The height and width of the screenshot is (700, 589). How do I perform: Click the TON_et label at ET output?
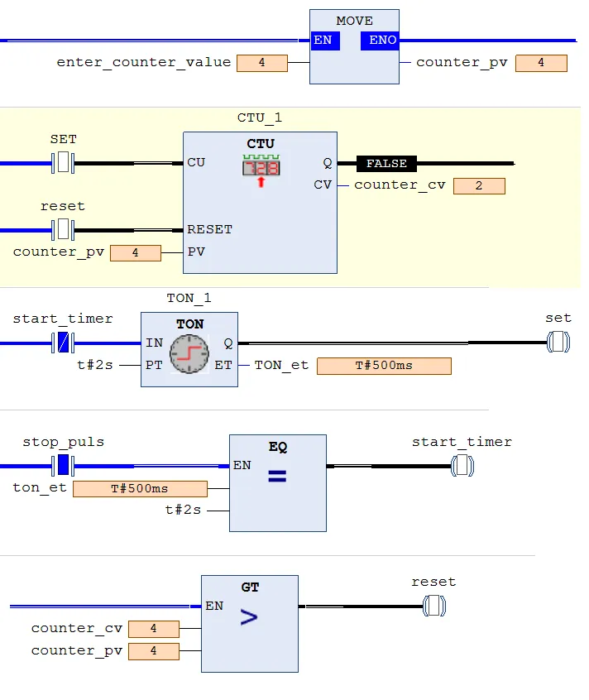point(281,365)
